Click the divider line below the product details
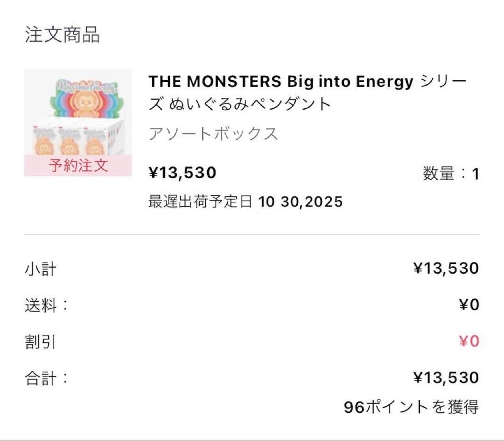Image resolution: width=504 pixels, height=441 pixels. 252,235
